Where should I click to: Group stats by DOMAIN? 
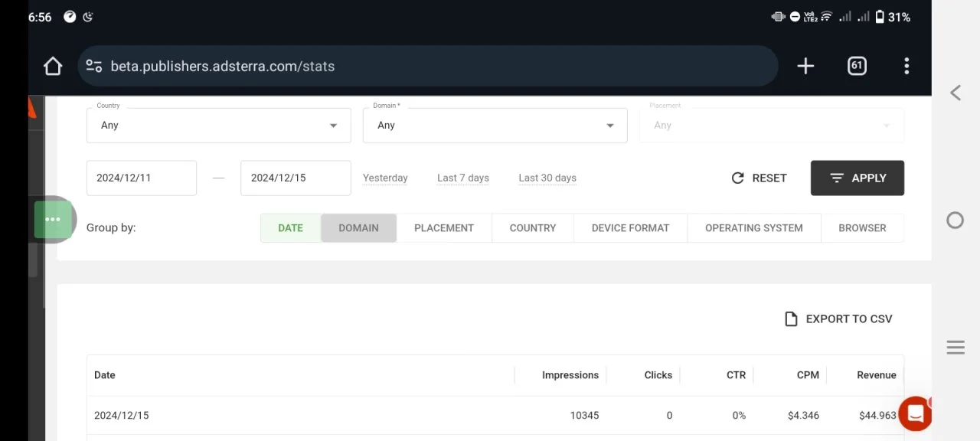(x=358, y=228)
